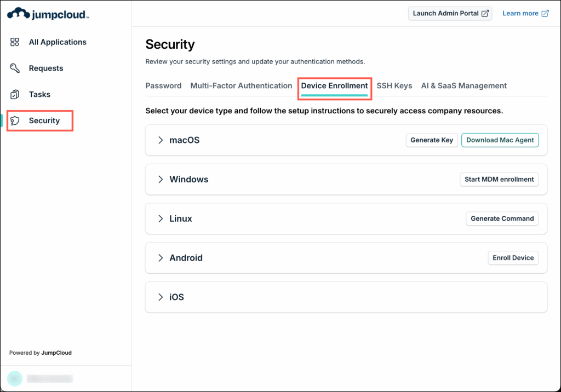Launch the Admin Portal
The width and height of the screenshot is (561, 392).
(x=450, y=14)
